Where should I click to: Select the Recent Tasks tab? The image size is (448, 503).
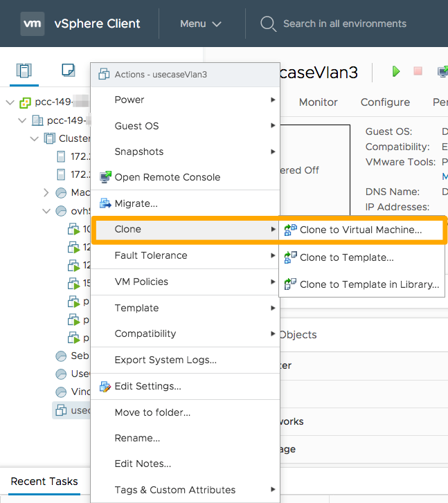(x=44, y=482)
